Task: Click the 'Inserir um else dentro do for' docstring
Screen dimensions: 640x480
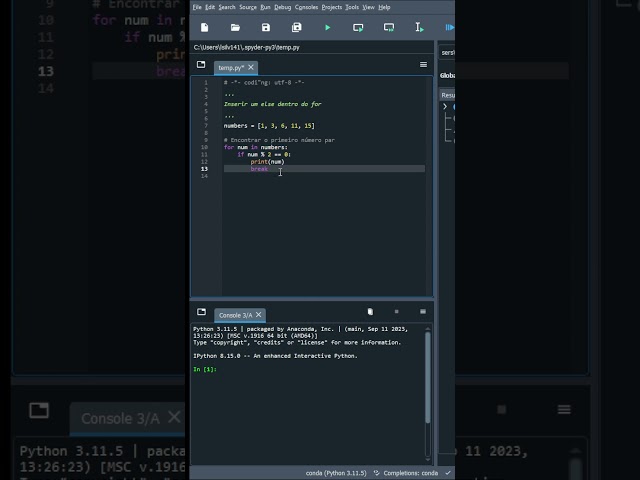Action: pyautogui.click(x=272, y=104)
